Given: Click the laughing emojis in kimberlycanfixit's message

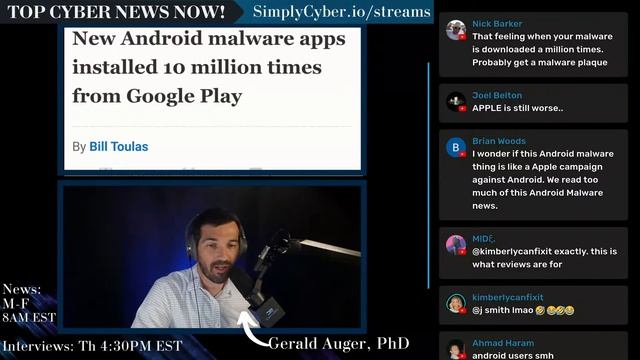Looking at the screenshot, I should click(x=555, y=311).
